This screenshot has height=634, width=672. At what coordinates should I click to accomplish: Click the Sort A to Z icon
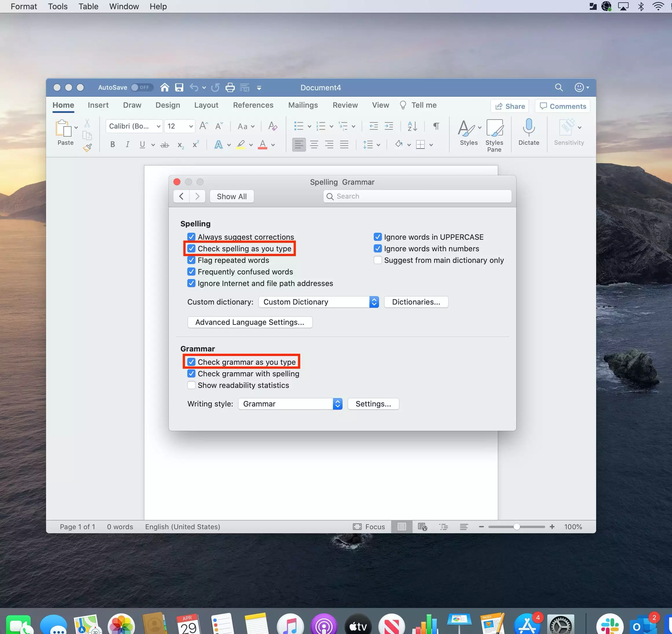tap(412, 126)
